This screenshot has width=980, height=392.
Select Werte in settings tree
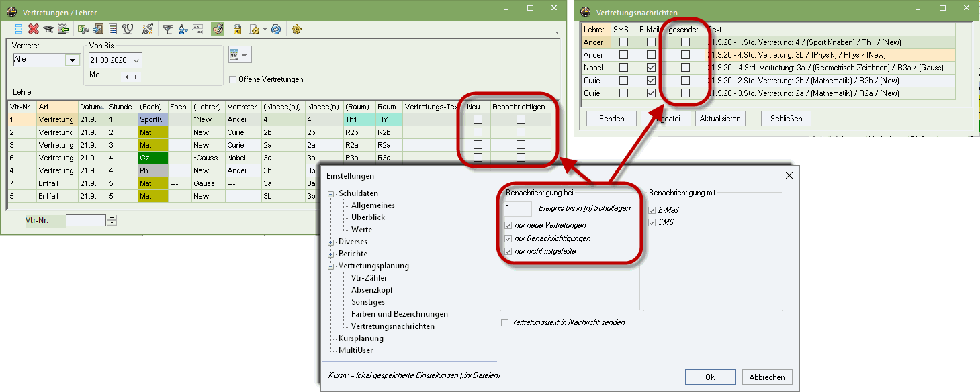point(361,230)
